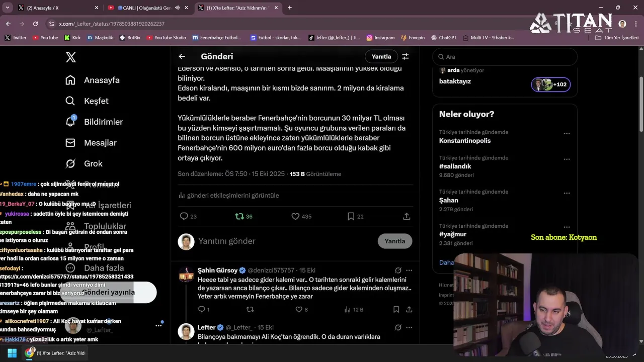Click the Yanıtla button in post header
The image size is (644, 362).
tap(381, 57)
